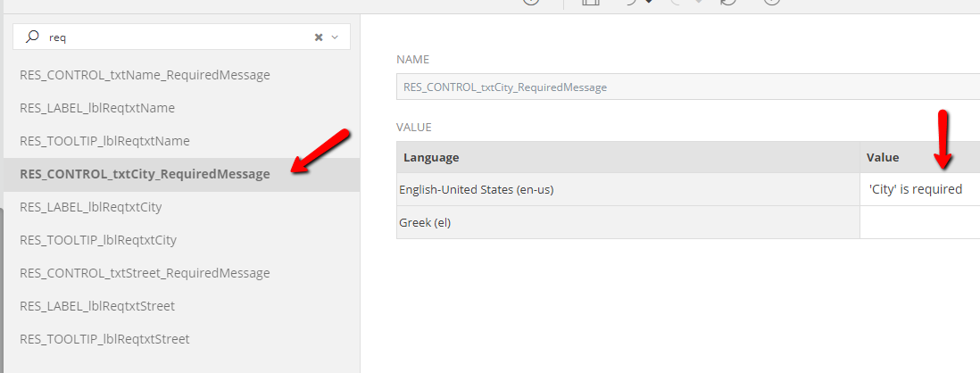The image size is (980, 373).
Task: Choose RES_TOOLTIP_lblReqtxtStreet from the results
Action: (x=104, y=339)
